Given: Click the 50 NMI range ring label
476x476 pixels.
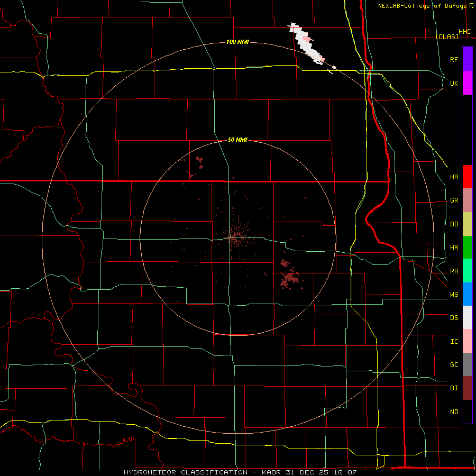Looking at the screenshot, I should 237,140.
